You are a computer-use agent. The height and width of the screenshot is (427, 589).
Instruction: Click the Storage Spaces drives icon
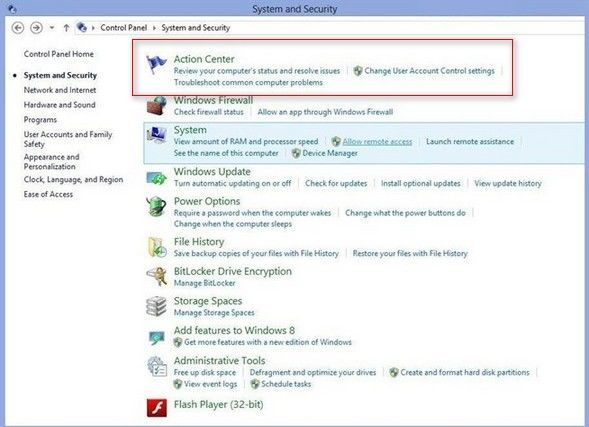point(156,306)
